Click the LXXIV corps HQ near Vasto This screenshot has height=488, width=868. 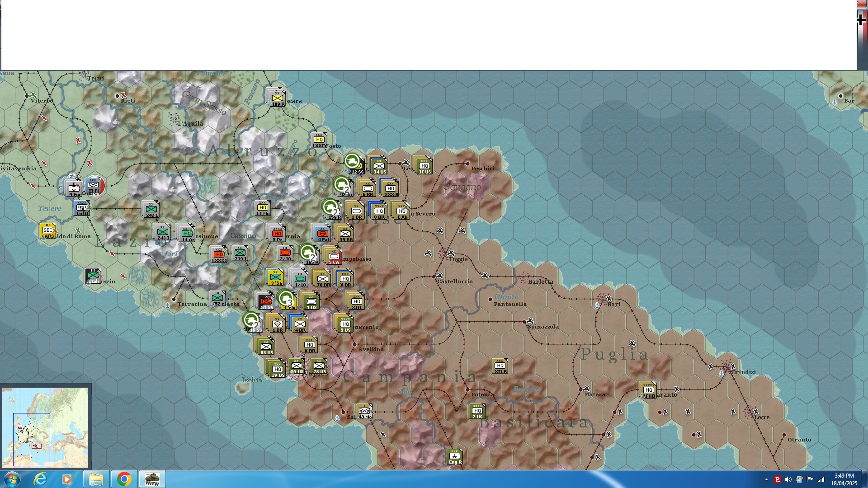[319, 141]
